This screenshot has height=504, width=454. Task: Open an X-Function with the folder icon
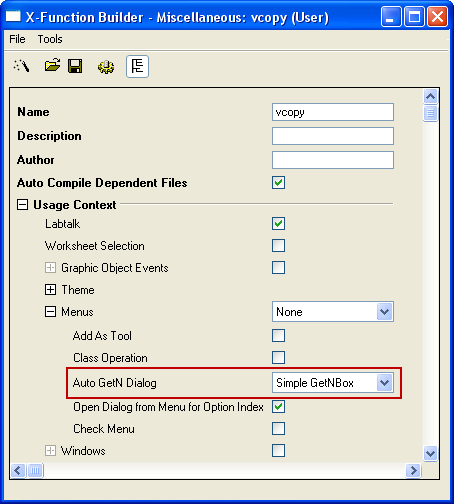(x=52, y=65)
